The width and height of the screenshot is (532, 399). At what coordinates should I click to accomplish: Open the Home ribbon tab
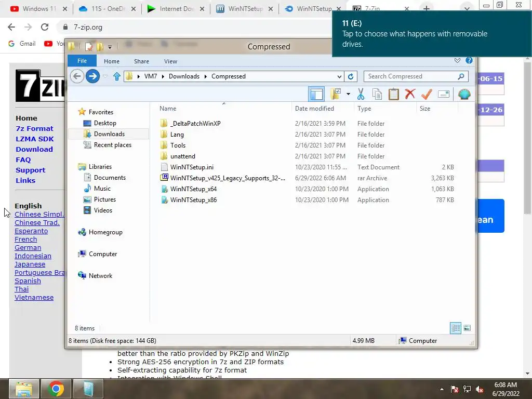(x=112, y=61)
